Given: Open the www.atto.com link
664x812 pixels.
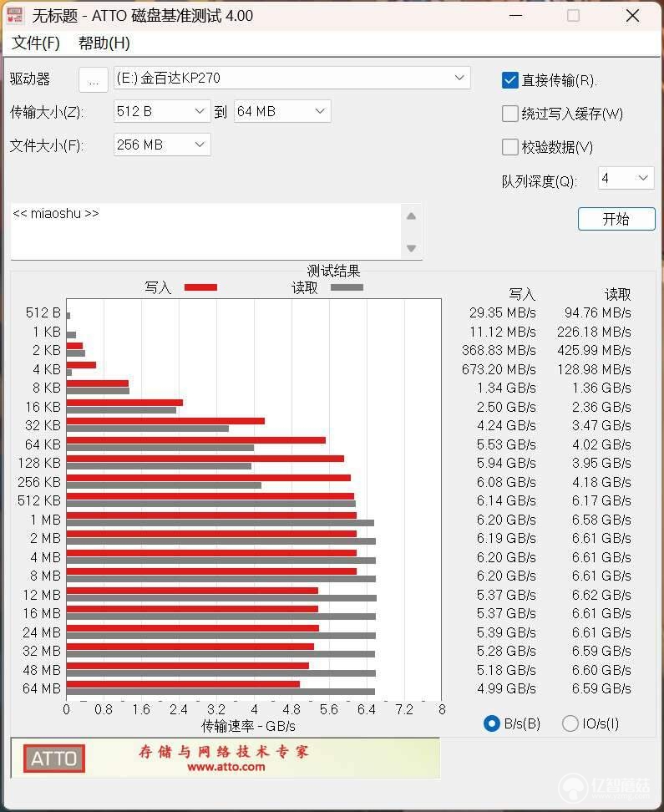Looking at the screenshot, I should [x=226, y=767].
